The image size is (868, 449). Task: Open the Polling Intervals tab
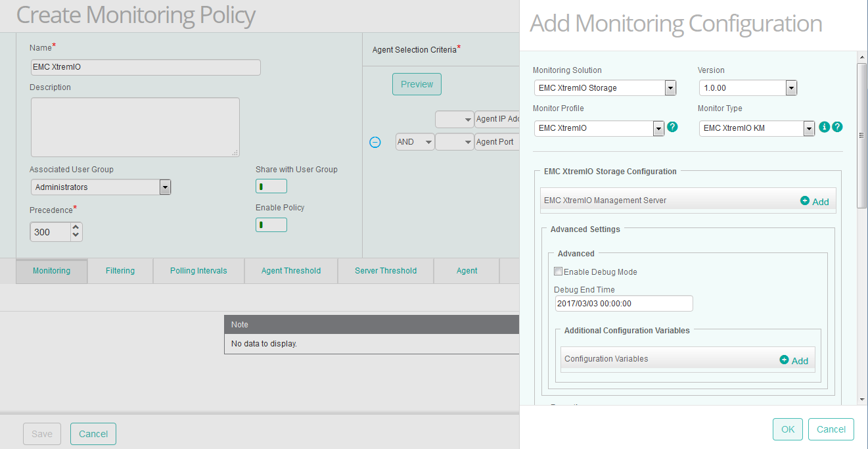point(198,270)
